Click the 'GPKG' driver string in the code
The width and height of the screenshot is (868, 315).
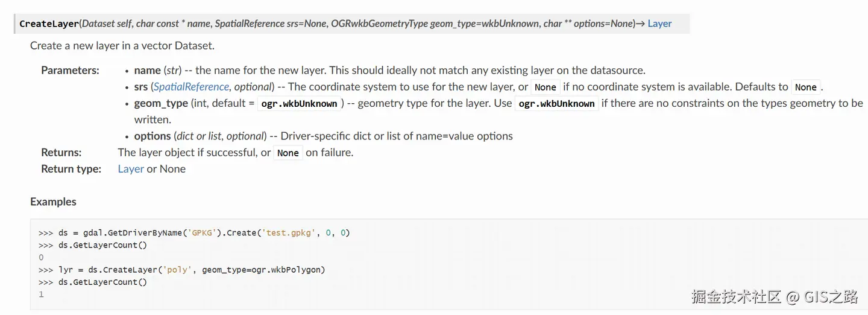pyautogui.click(x=203, y=232)
